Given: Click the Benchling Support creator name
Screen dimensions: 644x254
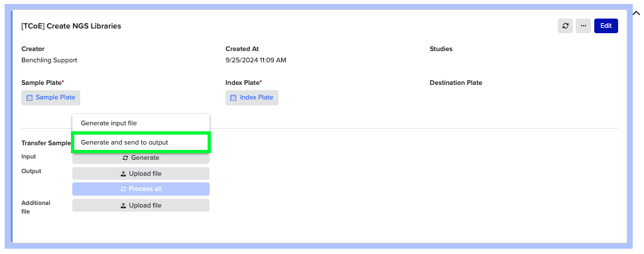Looking at the screenshot, I should click(49, 60).
